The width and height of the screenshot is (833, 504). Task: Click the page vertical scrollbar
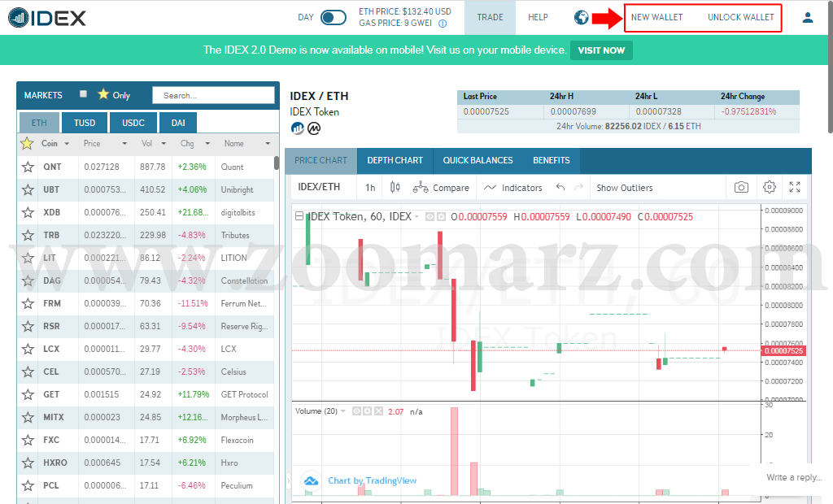click(831, 69)
